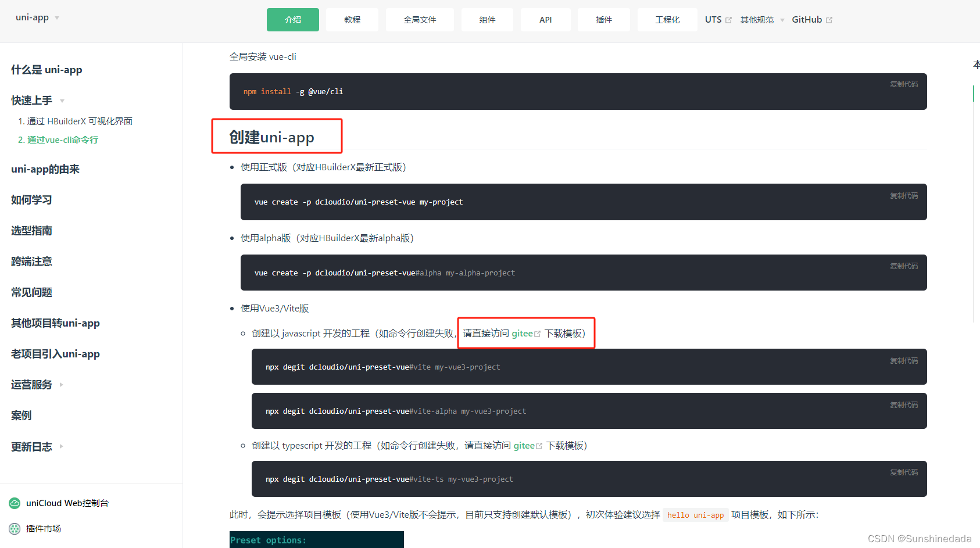Viewport: 980px width, 548px height.
Task: Click external-link icon beside typescript gitee link
Action: 539,446
